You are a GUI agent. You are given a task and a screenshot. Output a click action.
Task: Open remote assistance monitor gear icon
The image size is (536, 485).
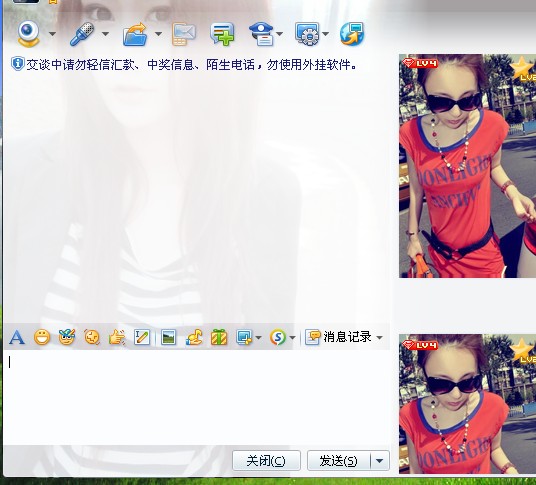(307, 34)
